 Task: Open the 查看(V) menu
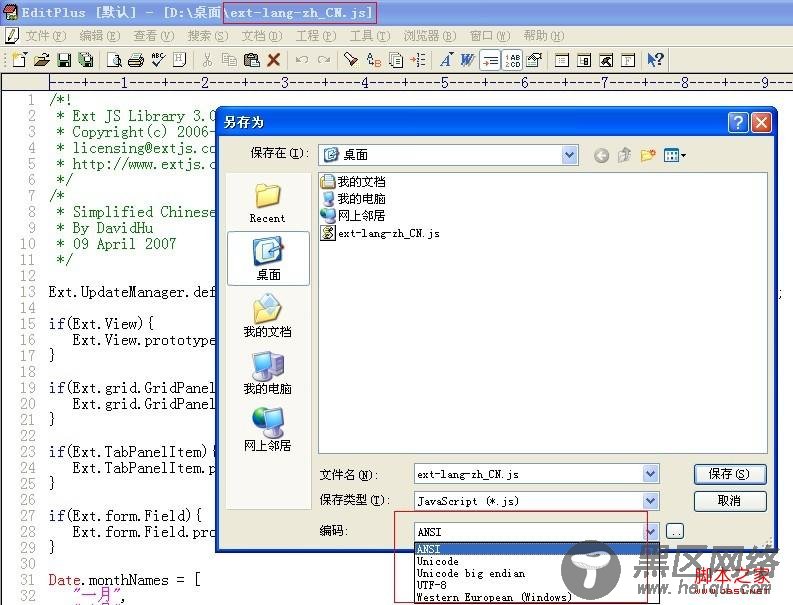153,35
